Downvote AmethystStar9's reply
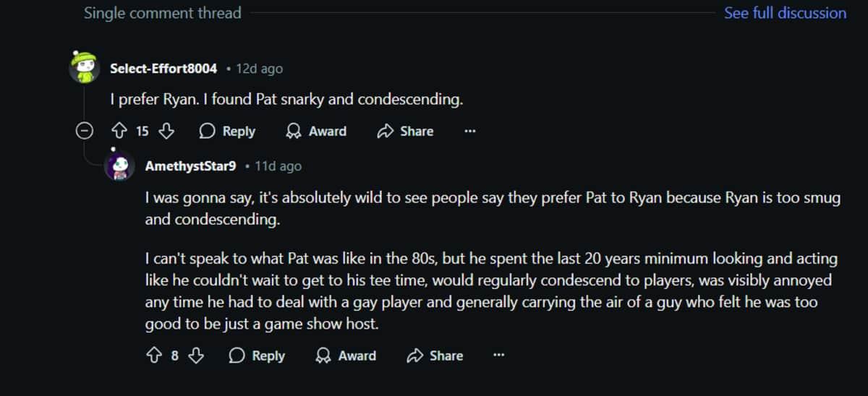Image resolution: width=868 pixels, height=396 pixels. [x=196, y=356]
